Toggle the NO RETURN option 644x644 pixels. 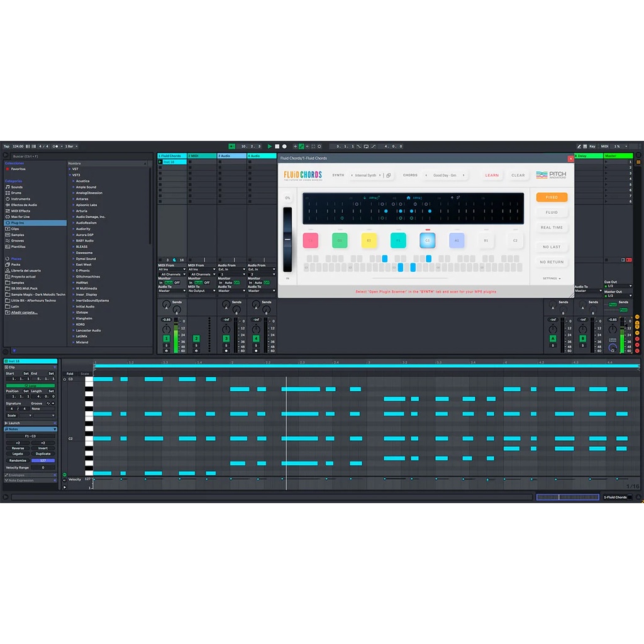pyautogui.click(x=552, y=262)
